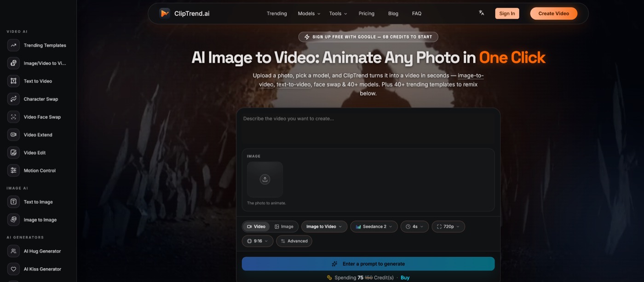Viewport: 644px width, 282px height.
Task: Open Text to Image sidebar icon
Action: [x=13, y=202]
